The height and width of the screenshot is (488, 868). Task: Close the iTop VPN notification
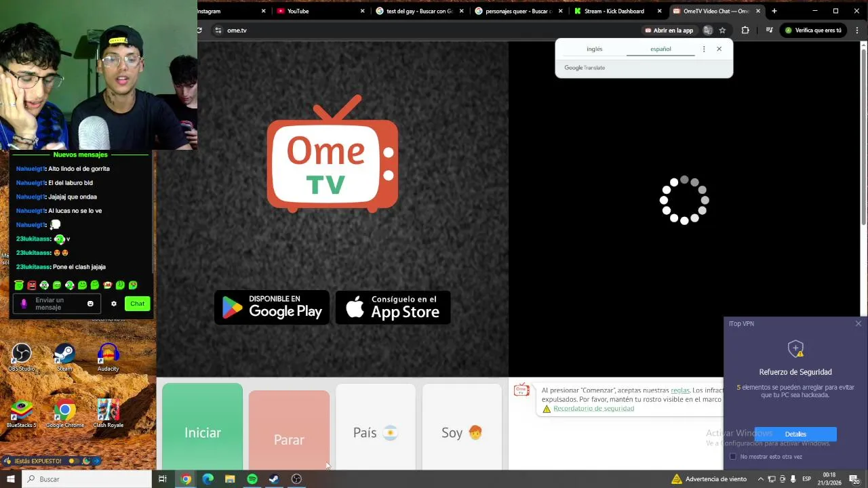tap(859, 323)
